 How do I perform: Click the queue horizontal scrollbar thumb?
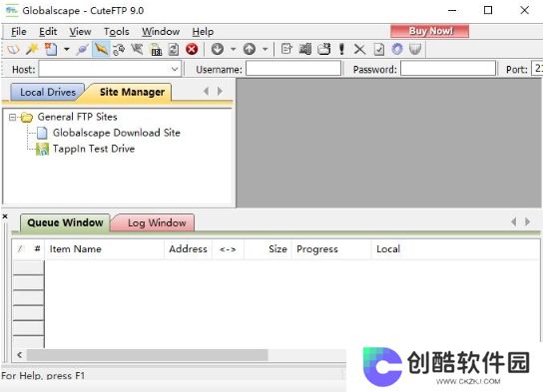coord(148,355)
